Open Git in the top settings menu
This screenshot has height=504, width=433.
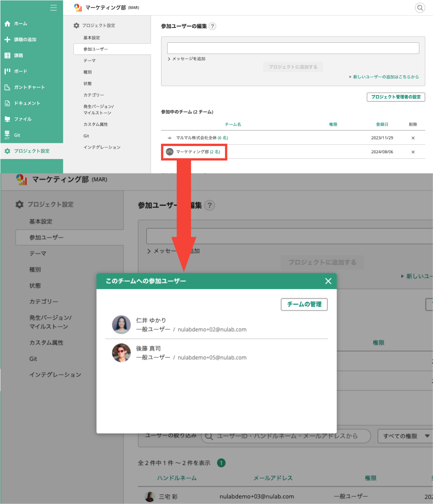tap(86, 136)
